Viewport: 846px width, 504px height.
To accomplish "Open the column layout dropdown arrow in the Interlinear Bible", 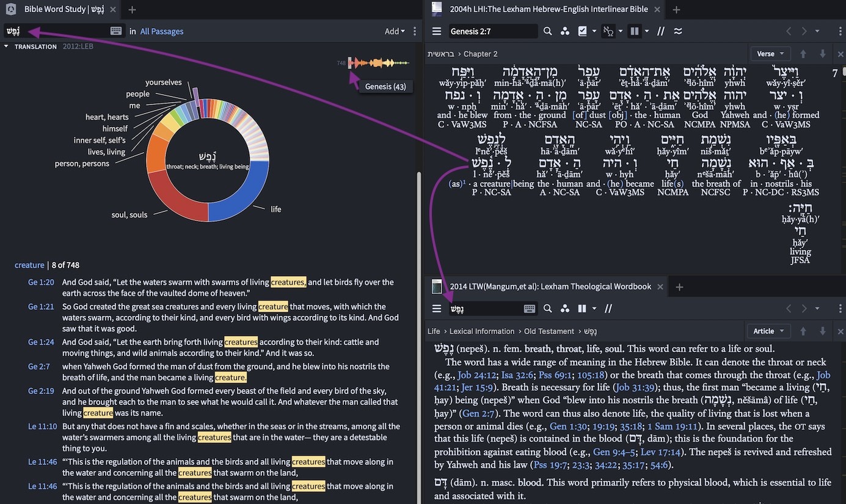I will point(646,31).
